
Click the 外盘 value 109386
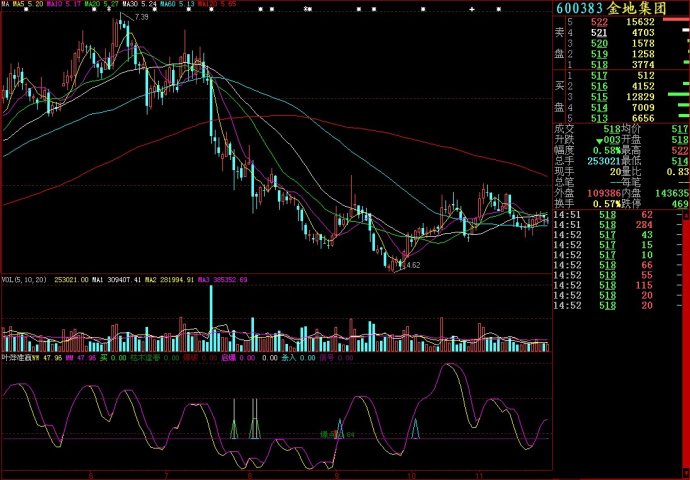603,193
